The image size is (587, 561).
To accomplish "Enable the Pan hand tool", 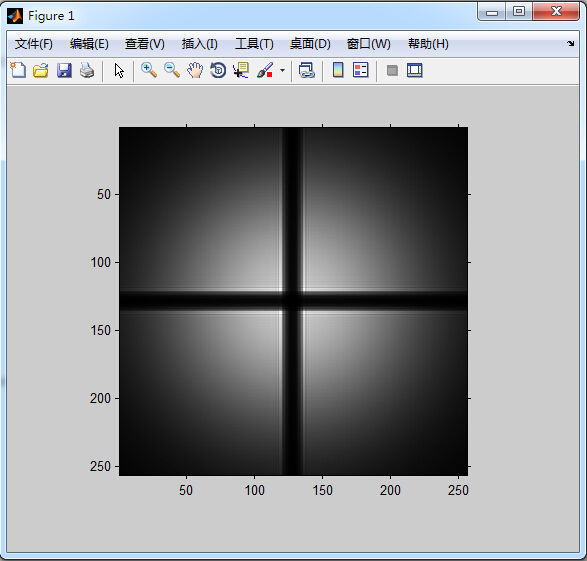I will 195,70.
